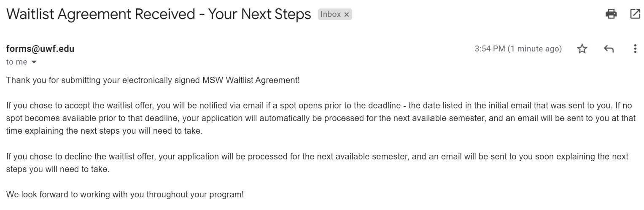Click the paragraph about accepting the waitlist offer

tap(321, 118)
